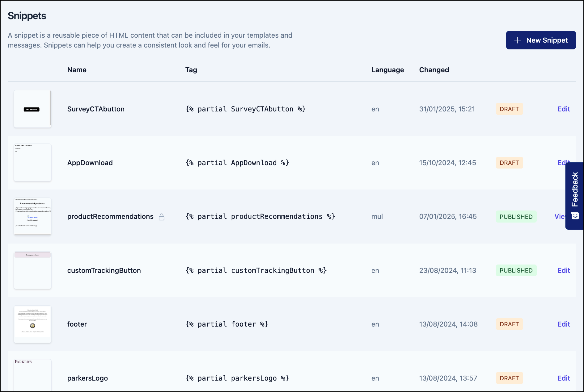This screenshot has height=392, width=584.
Task: Open the parkersLogo preview thumbnail
Action: pos(32,375)
